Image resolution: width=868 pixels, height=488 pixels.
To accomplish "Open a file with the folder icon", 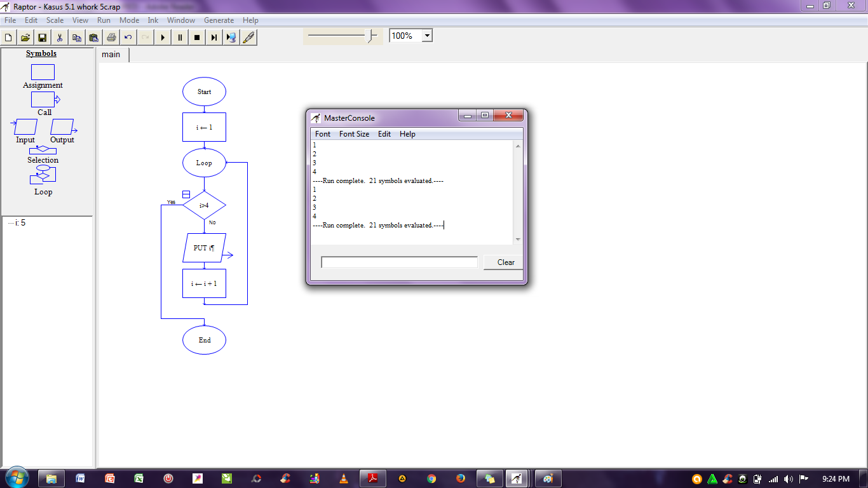I will (25, 37).
